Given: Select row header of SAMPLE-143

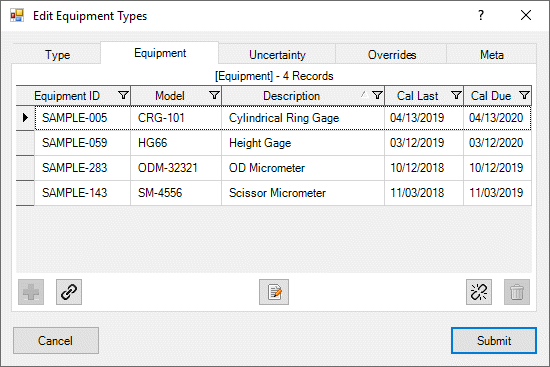Looking at the screenshot, I should coord(25,193).
